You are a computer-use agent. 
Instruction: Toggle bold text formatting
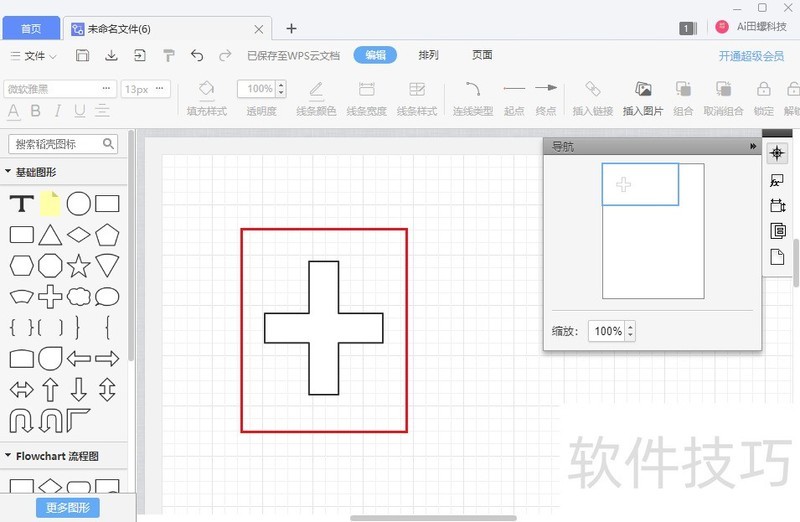[36, 111]
